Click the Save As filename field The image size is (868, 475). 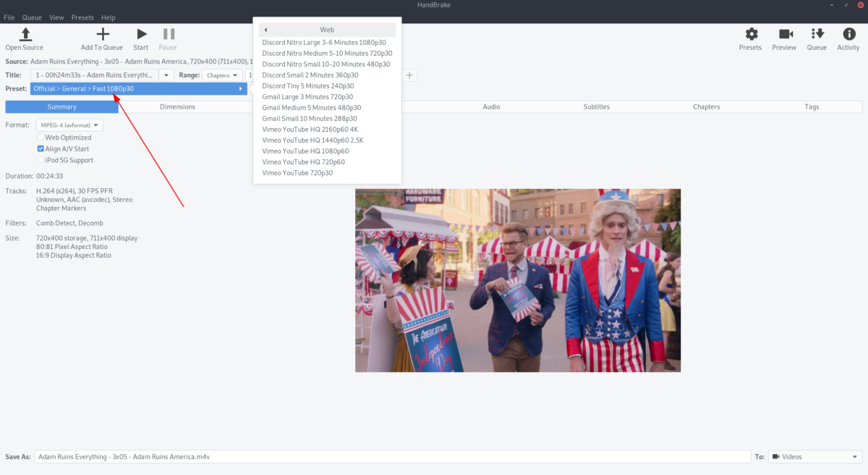[289, 456]
